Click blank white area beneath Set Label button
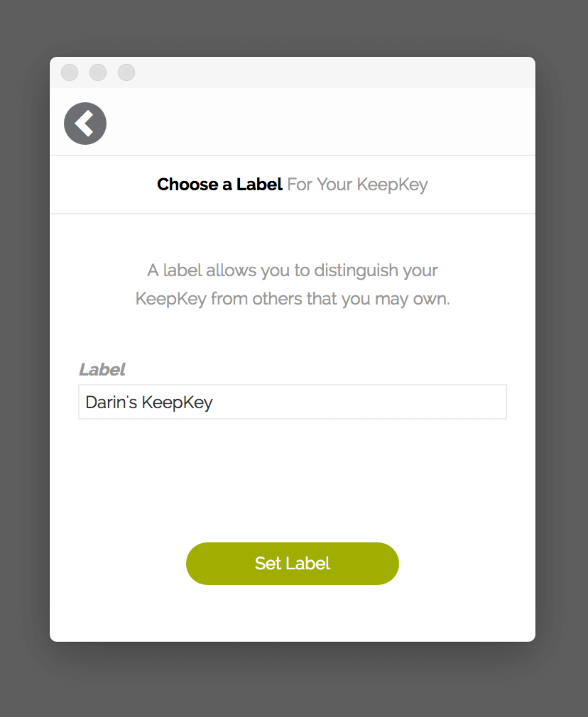Screen dimensions: 588x717 pos(293,613)
